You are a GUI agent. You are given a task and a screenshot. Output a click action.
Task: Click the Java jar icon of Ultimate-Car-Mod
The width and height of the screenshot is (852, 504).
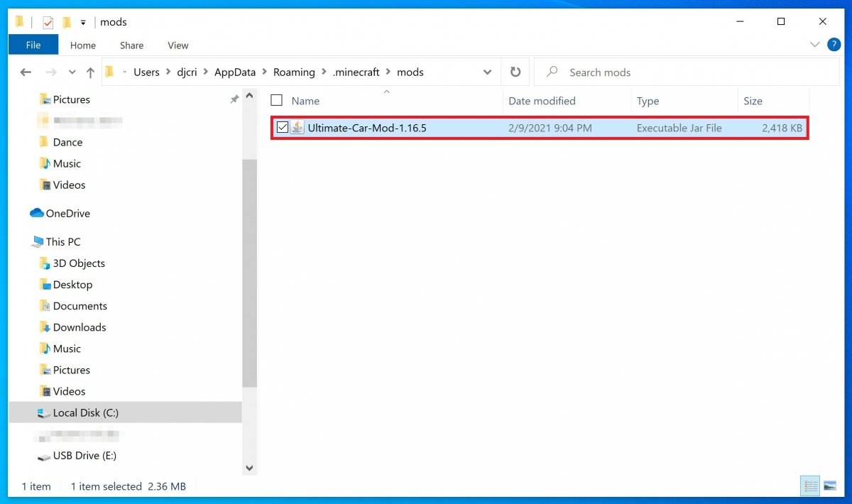click(297, 128)
